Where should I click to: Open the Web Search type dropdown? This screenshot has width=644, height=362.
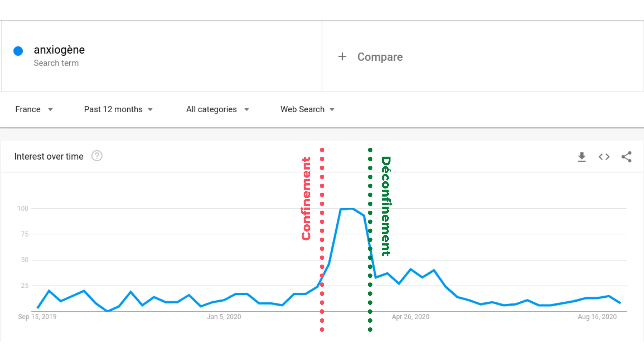point(307,109)
